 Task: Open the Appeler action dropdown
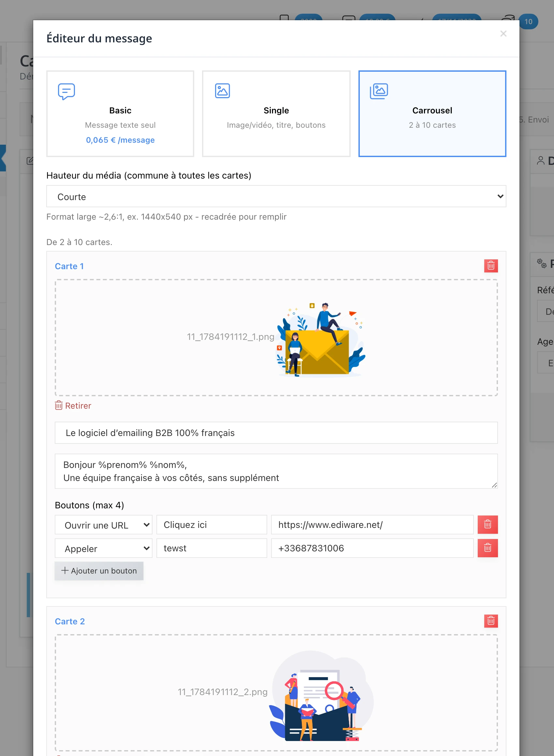(103, 548)
